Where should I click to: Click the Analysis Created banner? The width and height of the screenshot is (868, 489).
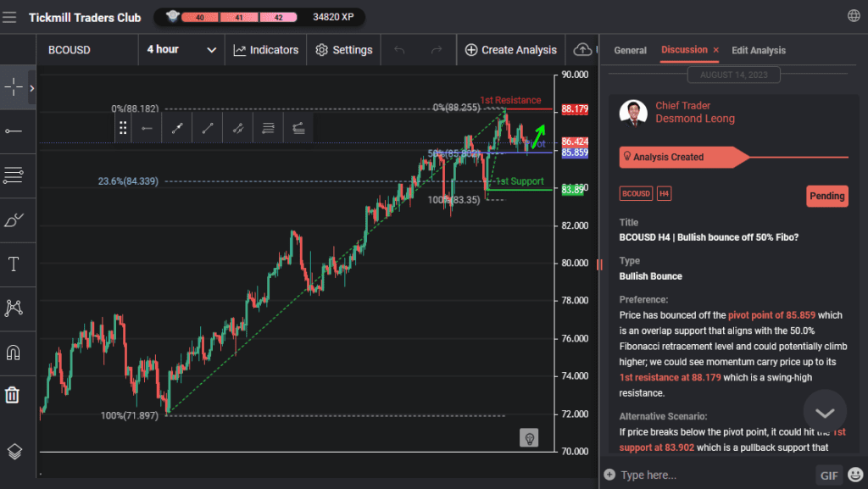(x=684, y=157)
